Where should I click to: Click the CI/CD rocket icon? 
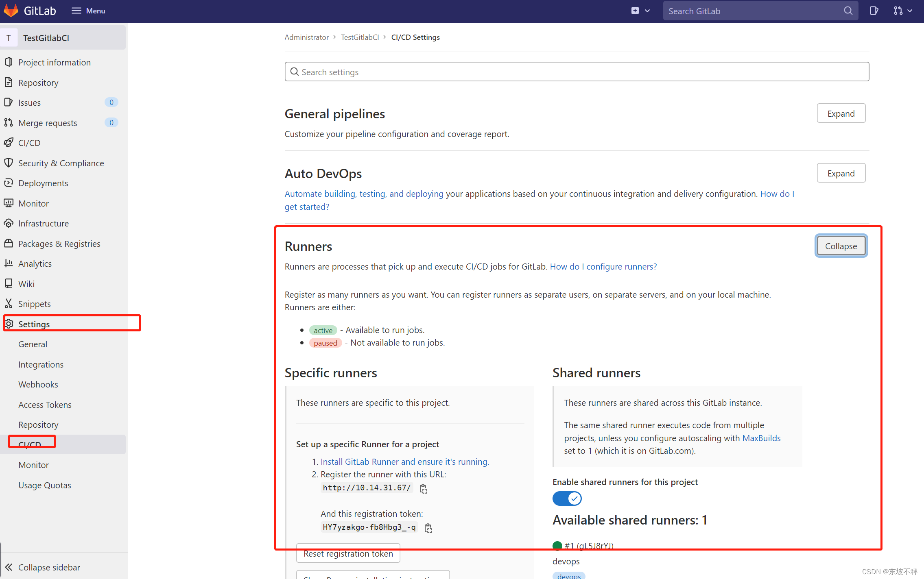point(9,142)
